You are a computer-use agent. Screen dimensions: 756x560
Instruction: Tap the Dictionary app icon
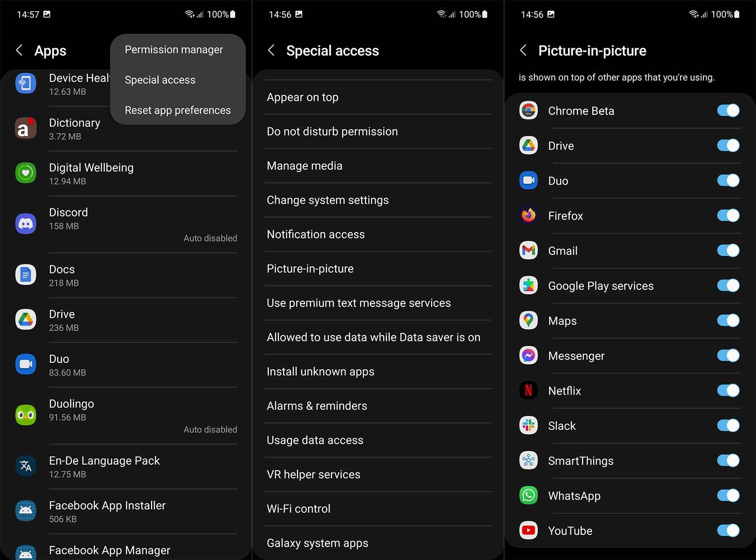pyautogui.click(x=26, y=128)
